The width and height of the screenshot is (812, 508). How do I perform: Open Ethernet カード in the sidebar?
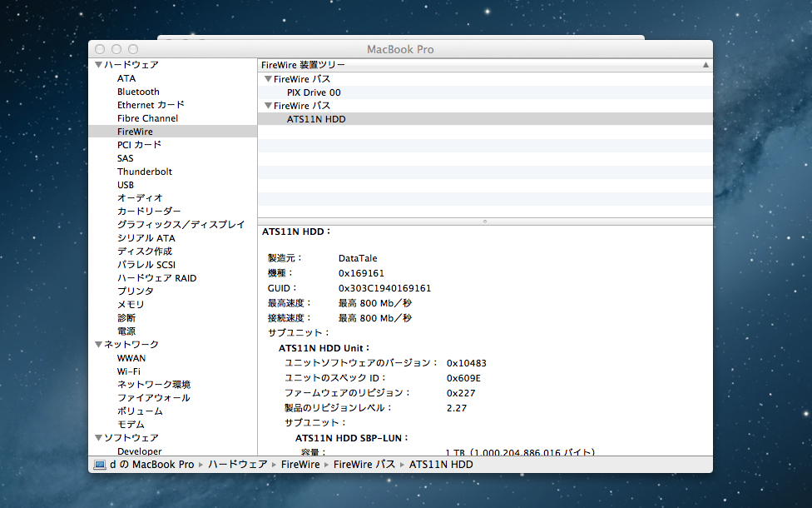tap(151, 105)
